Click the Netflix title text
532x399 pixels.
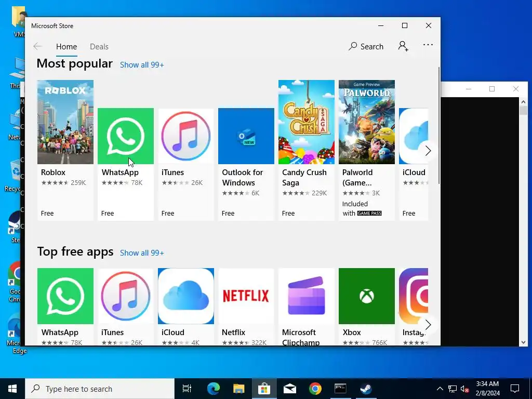click(x=233, y=332)
